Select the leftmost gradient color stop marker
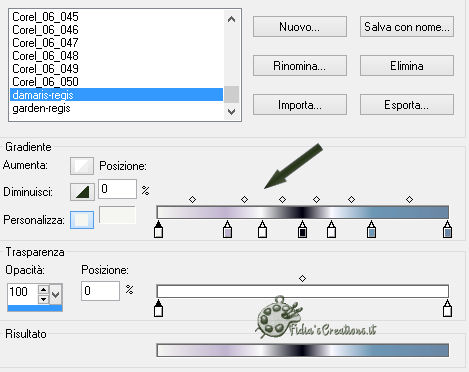The height and width of the screenshot is (372, 469). [x=159, y=229]
